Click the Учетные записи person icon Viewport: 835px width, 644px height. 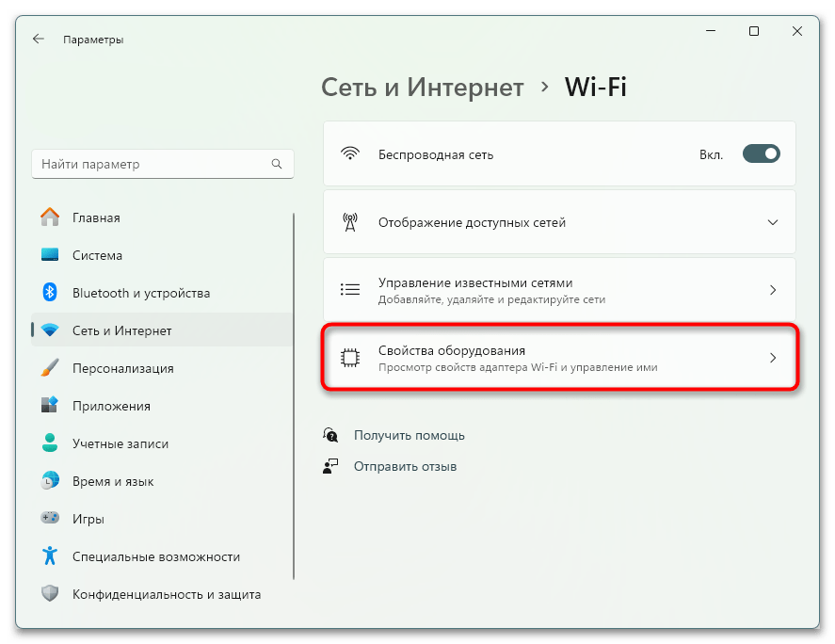50,443
